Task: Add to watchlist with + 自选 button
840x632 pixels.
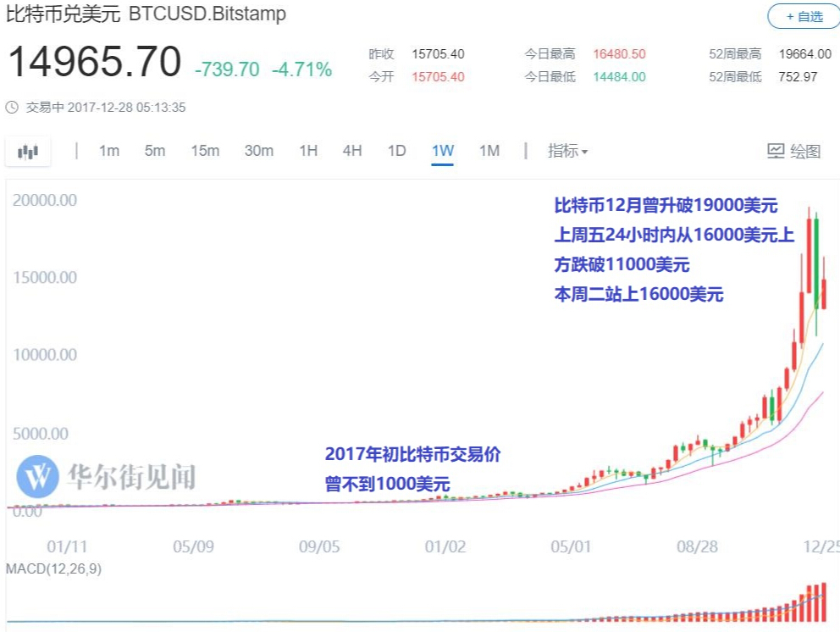Action: [x=803, y=16]
